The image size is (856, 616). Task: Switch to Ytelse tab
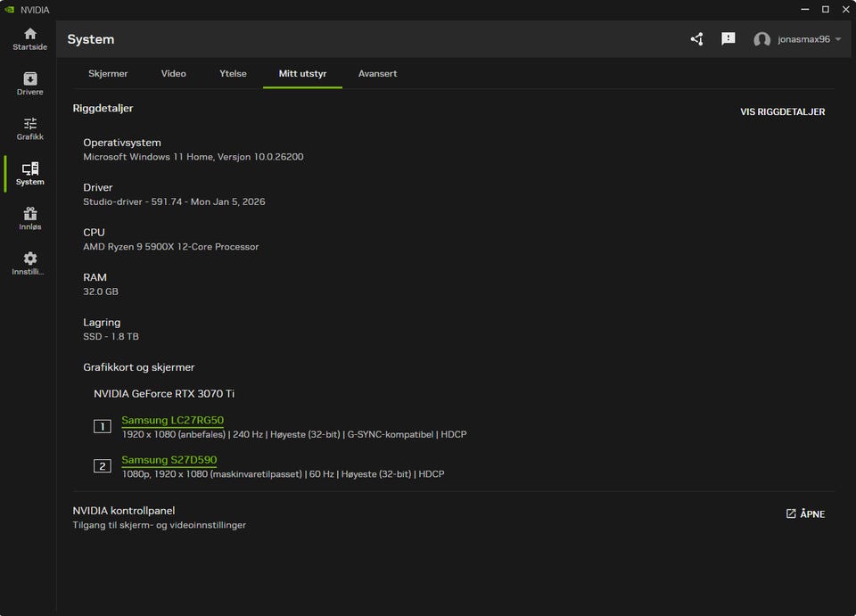pyautogui.click(x=233, y=74)
